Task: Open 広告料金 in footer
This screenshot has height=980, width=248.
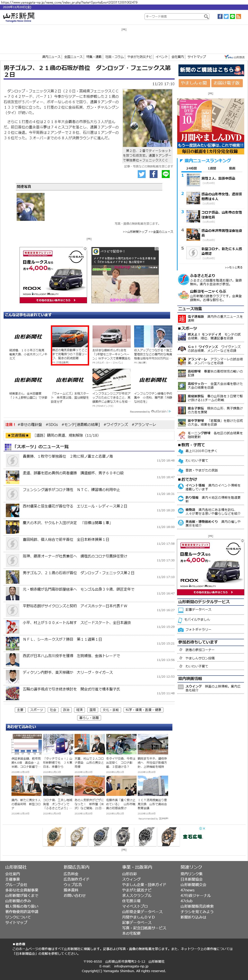Action: [71, 874]
